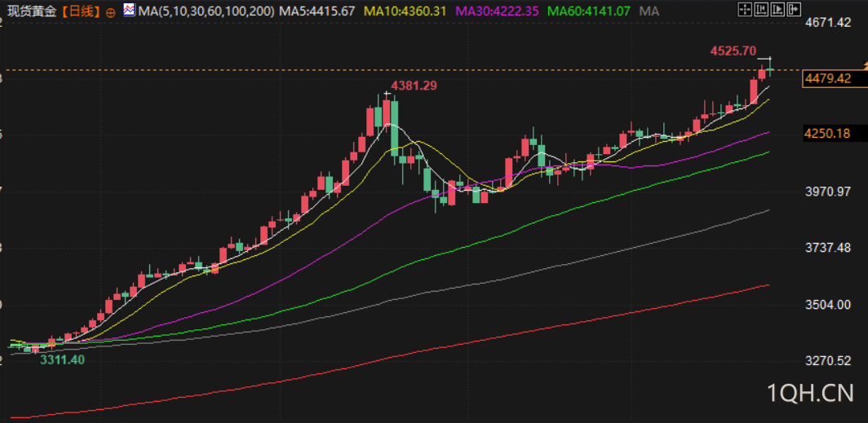Open MA(5,10,30,60,100,200) parameter settings
Viewport: 868px width, 423px height.
pyautogui.click(x=206, y=11)
